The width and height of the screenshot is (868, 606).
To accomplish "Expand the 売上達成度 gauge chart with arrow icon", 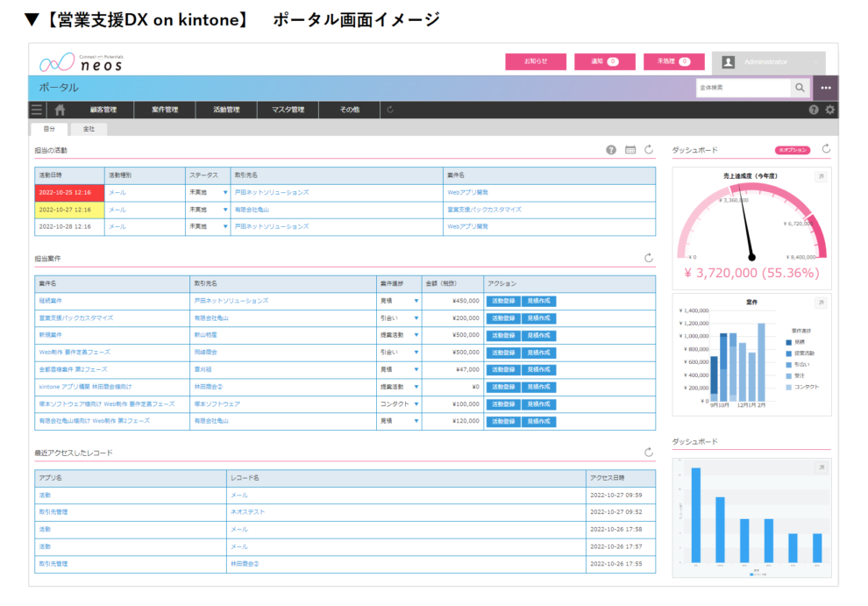I will tap(822, 175).
